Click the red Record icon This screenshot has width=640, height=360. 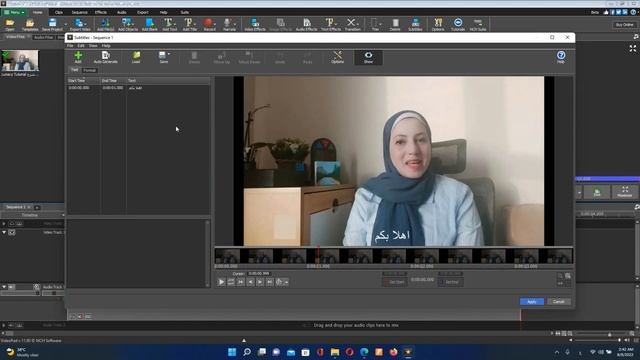coord(209,24)
